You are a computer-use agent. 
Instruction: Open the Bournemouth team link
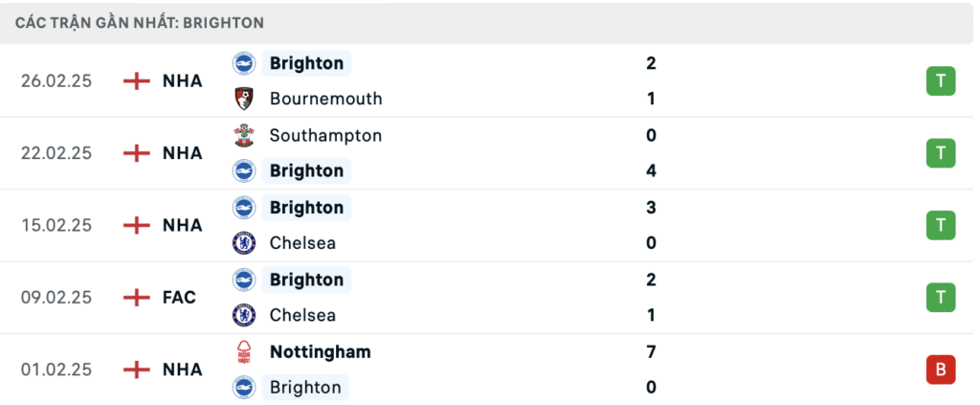point(325,99)
